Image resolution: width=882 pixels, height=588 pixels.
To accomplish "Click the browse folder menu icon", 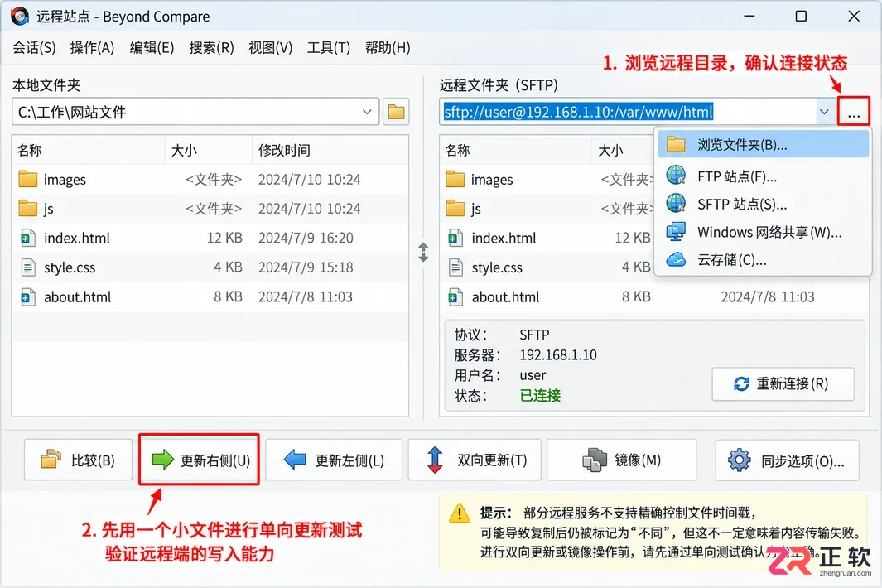I will 676,145.
